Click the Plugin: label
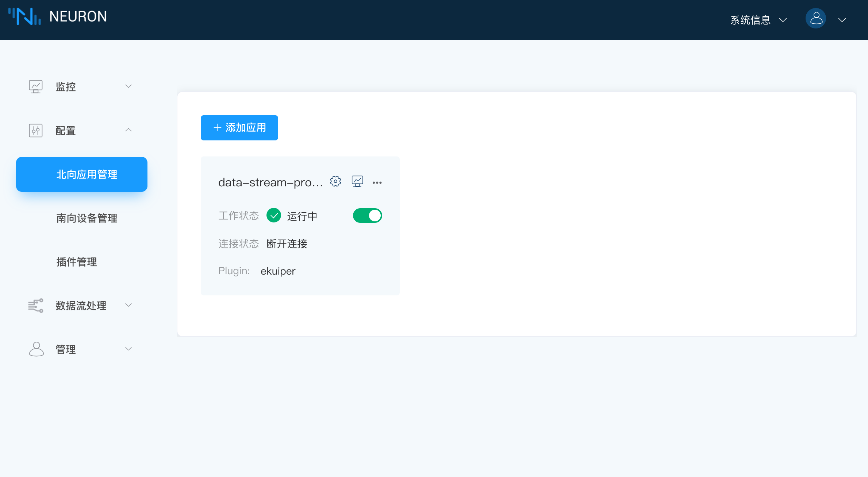 click(x=234, y=271)
